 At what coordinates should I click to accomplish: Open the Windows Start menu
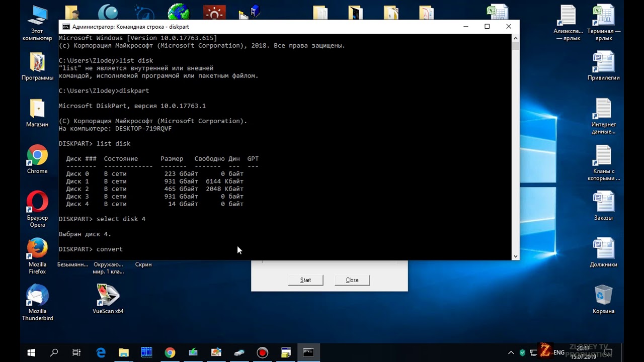pyautogui.click(x=31, y=352)
